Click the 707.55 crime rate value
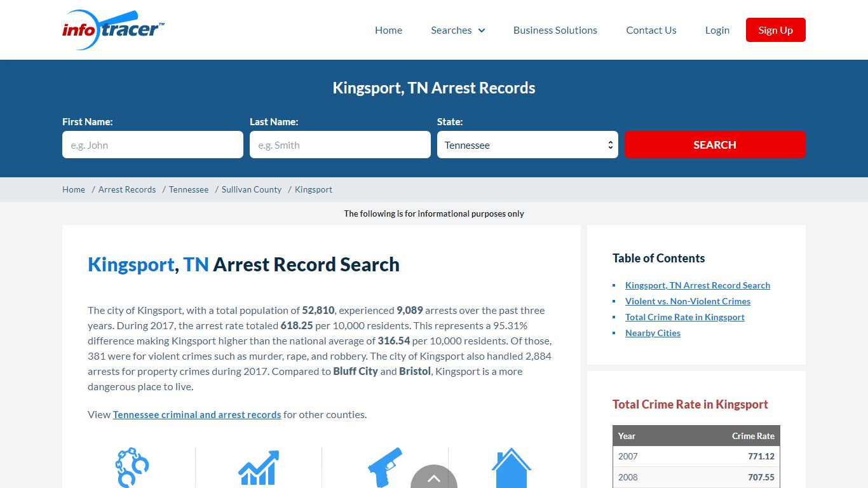Screen dimensions: 868x488 coord(761,477)
